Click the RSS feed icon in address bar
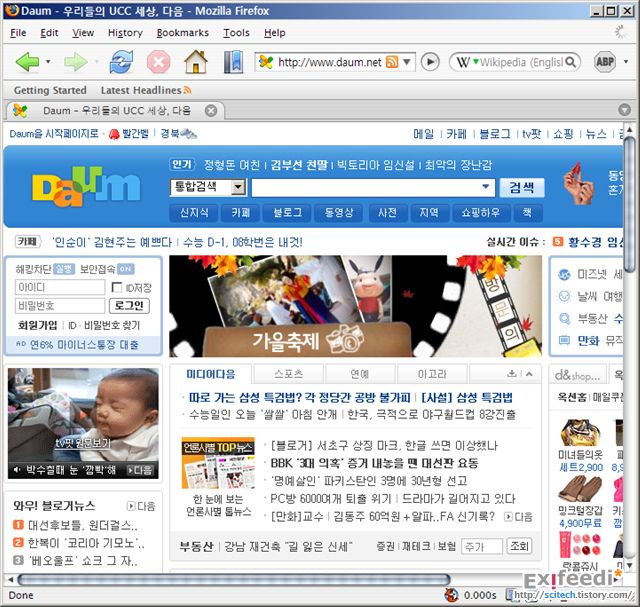640x607 pixels. click(392, 62)
